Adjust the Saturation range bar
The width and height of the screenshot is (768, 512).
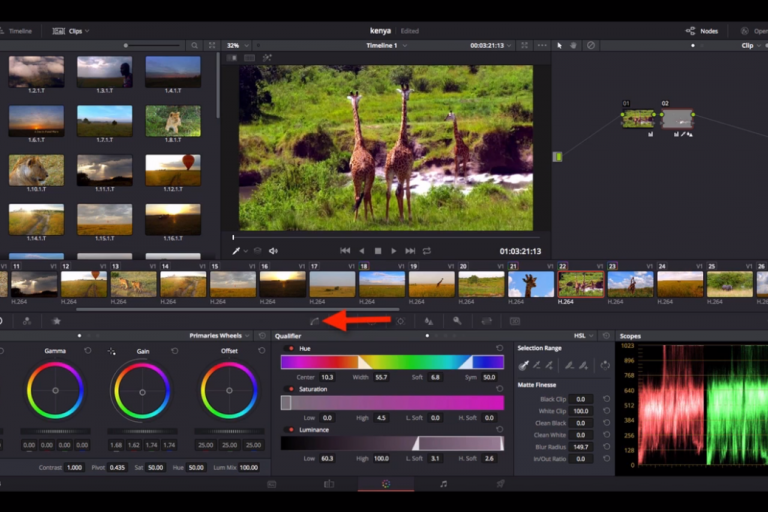click(392, 403)
